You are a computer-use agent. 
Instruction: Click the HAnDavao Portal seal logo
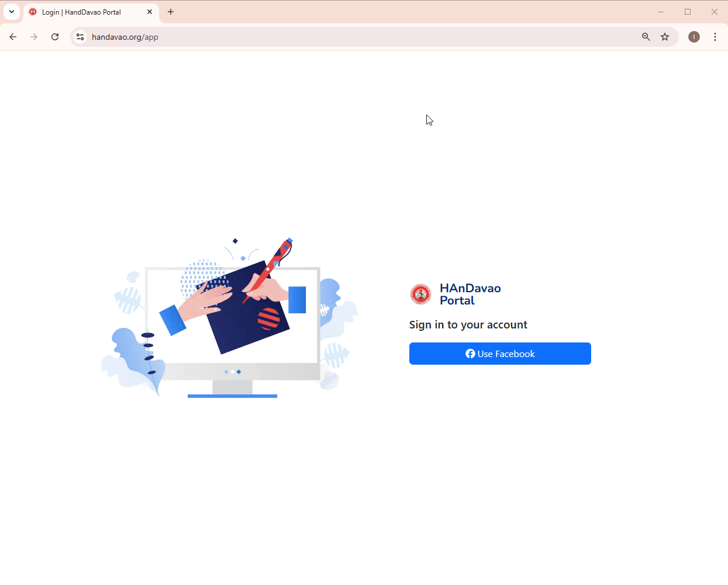(x=421, y=295)
